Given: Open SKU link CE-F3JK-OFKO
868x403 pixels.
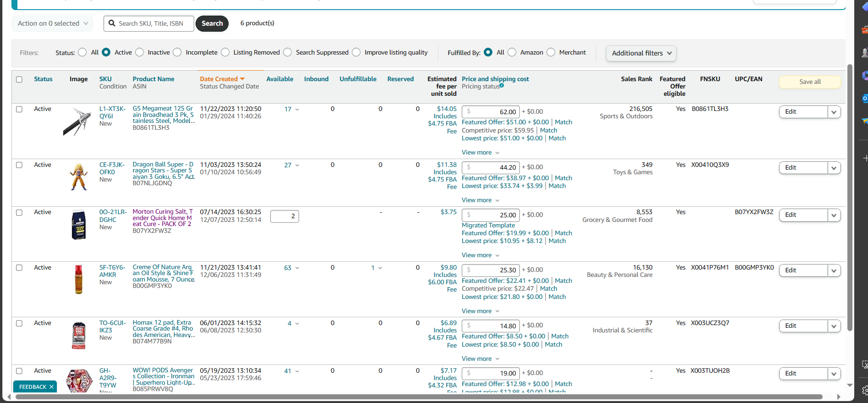Looking at the screenshot, I should [112, 168].
